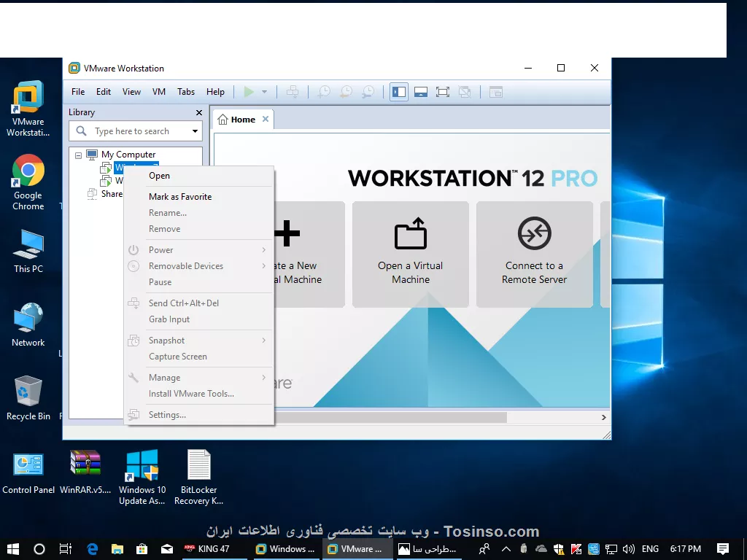Select the Recycle Bin desktop icon

(28, 398)
